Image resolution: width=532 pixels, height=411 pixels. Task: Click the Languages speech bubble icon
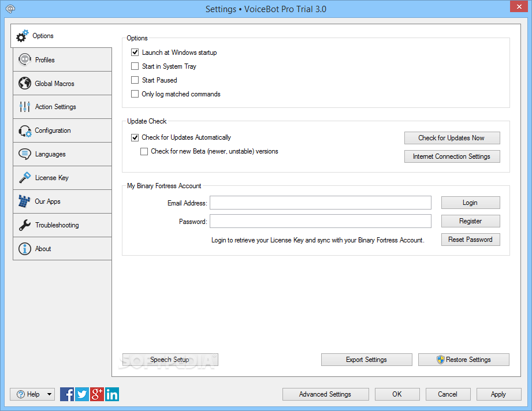coord(25,154)
